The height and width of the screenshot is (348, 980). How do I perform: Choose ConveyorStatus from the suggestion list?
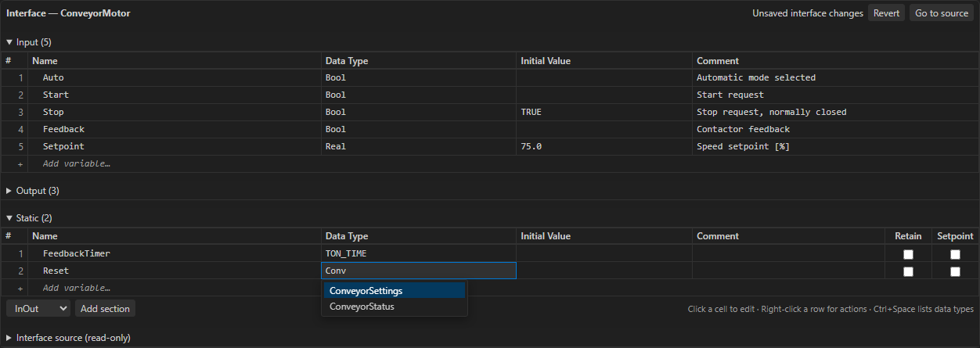pyautogui.click(x=395, y=307)
